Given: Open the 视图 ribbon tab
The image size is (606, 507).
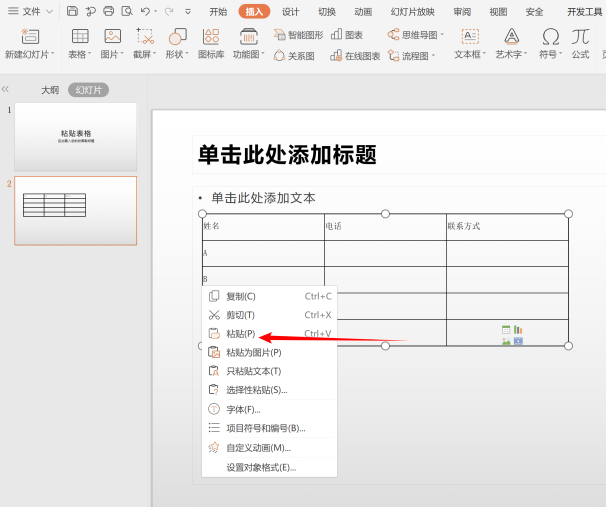Looking at the screenshot, I should pos(498,12).
